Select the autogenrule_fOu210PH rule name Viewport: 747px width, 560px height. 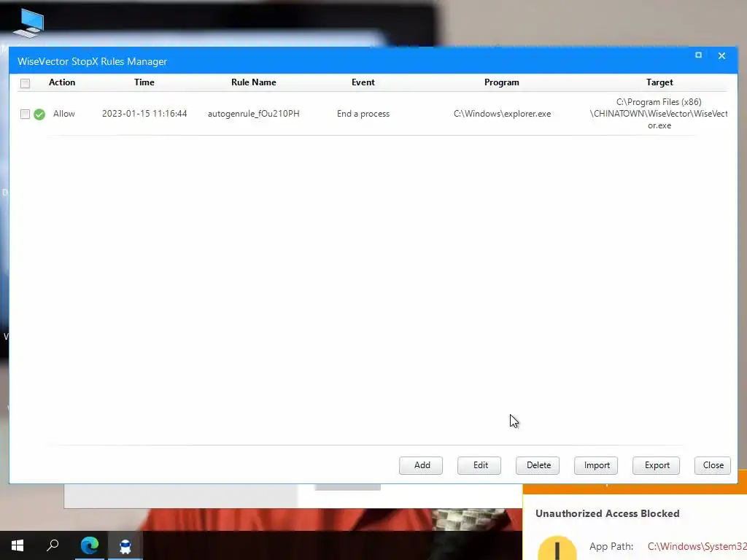pos(254,114)
